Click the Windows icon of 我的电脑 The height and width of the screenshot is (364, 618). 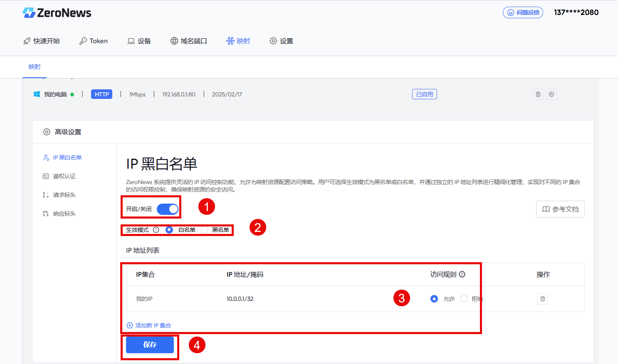(37, 94)
